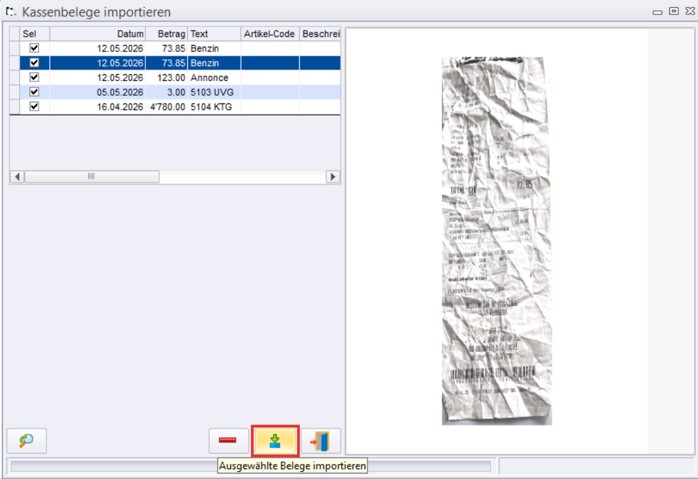The height and width of the screenshot is (479, 698).
Task: Select the date cell 16.04.2026
Action: coord(97,107)
